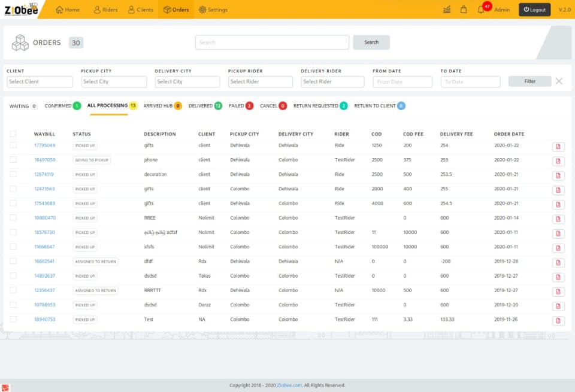Open PDF for waybill 12874119
Screen dimensions: 575x392
click(558, 175)
